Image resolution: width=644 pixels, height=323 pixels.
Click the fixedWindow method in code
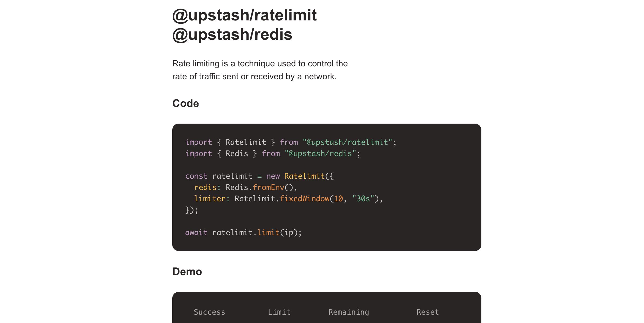click(305, 199)
